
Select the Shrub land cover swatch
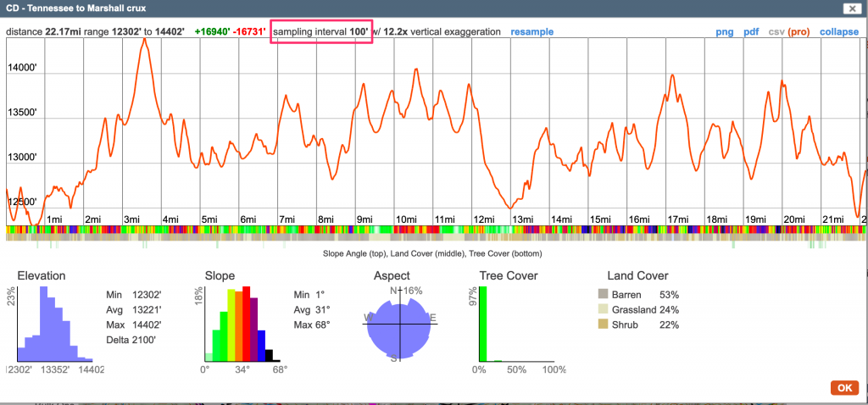tap(603, 325)
